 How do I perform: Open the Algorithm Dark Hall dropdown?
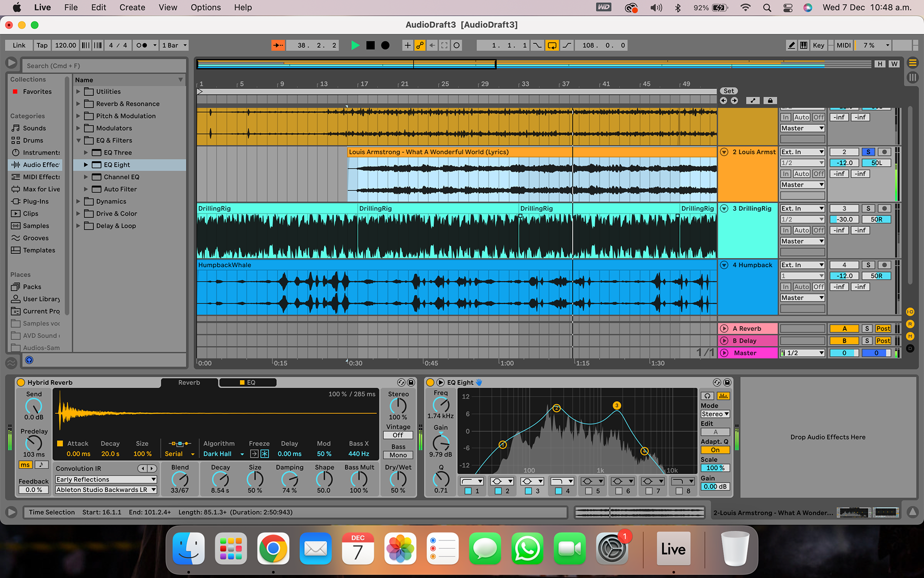pos(224,454)
